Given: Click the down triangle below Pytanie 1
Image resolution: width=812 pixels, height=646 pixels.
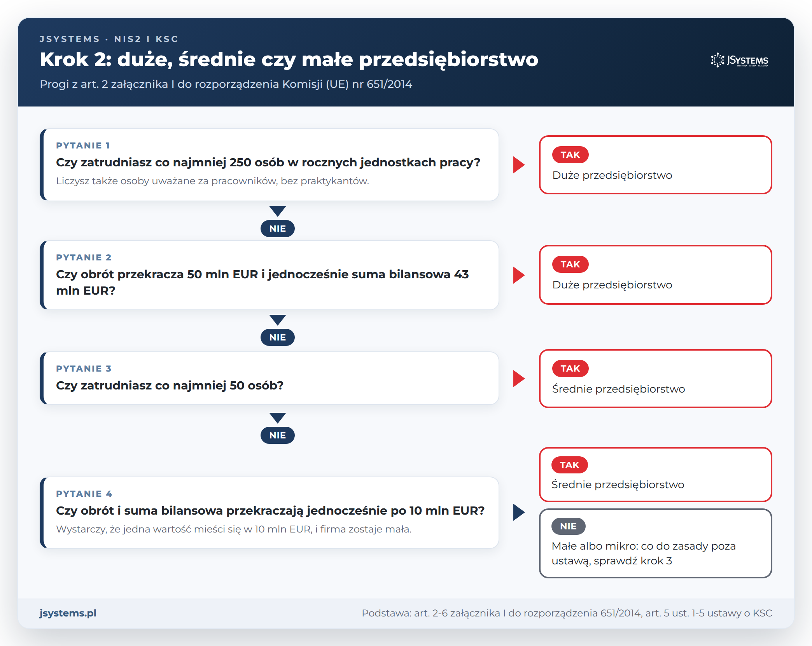Looking at the screenshot, I should pos(278,211).
